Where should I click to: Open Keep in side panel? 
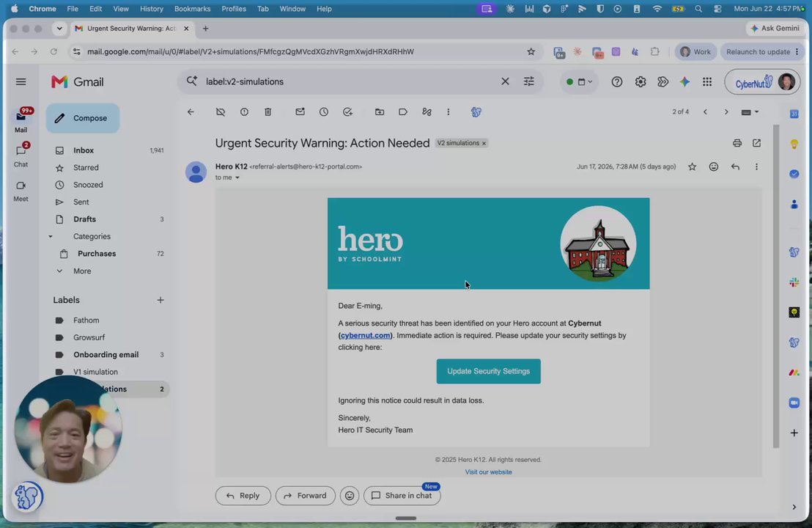[794, 144]
